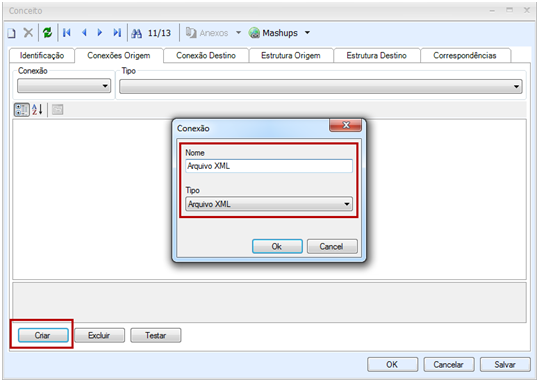539x382 pixels.
Task: Click the green refresh icon
Action: point(47,33)
